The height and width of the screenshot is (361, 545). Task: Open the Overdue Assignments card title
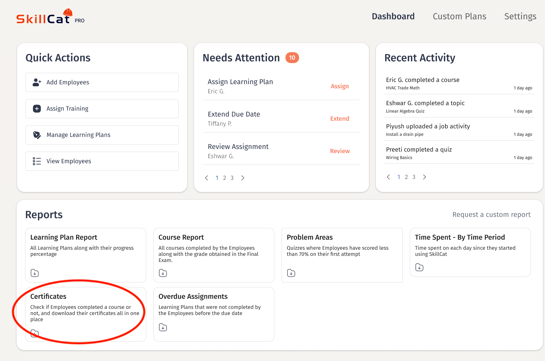193,296
